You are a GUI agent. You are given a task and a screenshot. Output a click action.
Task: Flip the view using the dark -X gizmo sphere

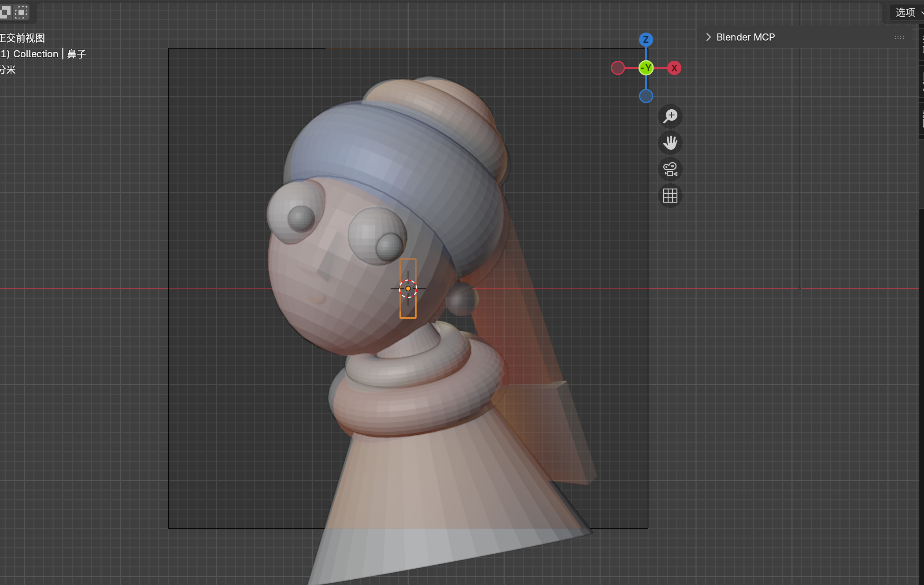(x=617, y=68)
